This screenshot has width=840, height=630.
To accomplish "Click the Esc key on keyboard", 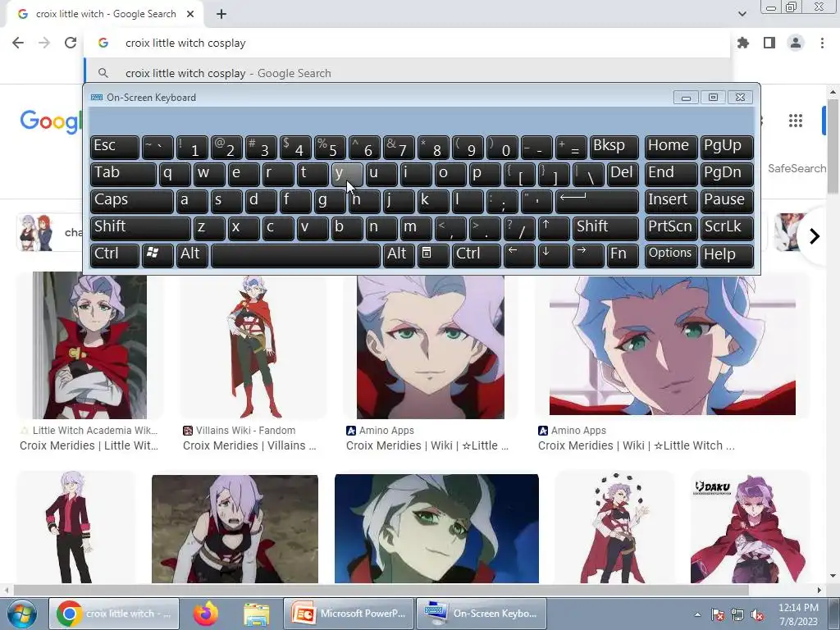I will pos(115,148).
